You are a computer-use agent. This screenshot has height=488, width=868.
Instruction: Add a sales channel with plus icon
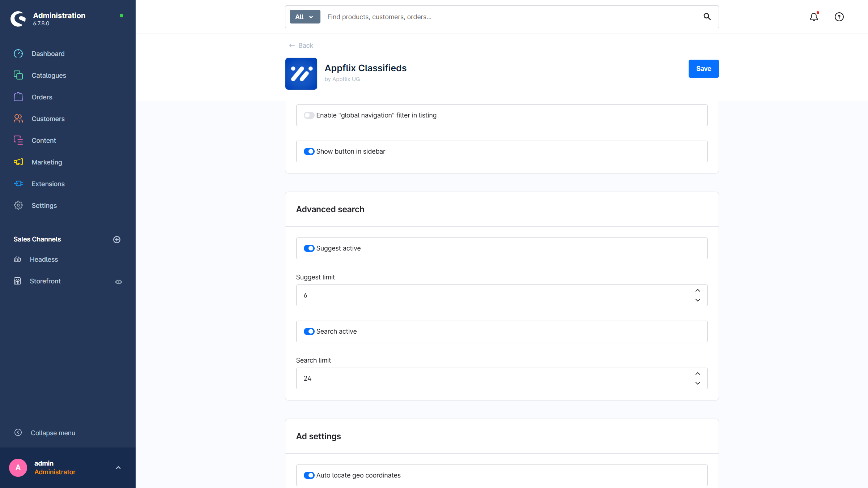[x=117, y=240]
